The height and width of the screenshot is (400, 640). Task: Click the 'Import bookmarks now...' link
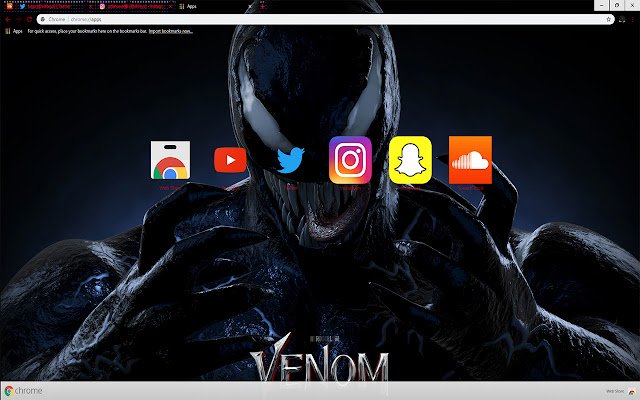[x=171, y=31]
